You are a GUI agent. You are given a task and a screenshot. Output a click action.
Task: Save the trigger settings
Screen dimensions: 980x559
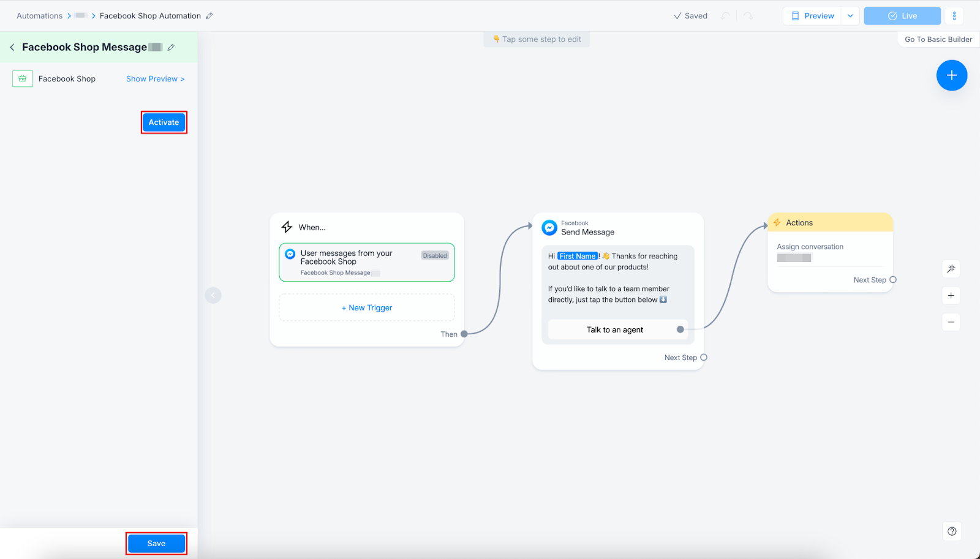[x=156, y=544]
